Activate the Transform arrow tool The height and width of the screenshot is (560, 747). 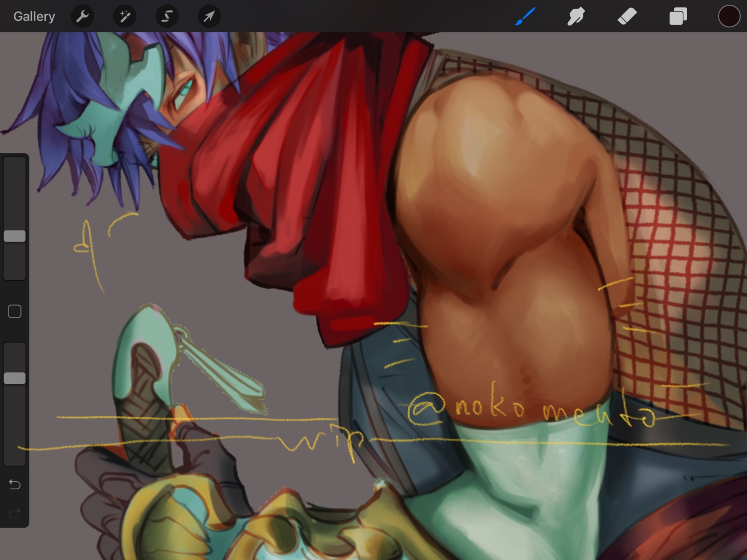[x=209, y=16]
